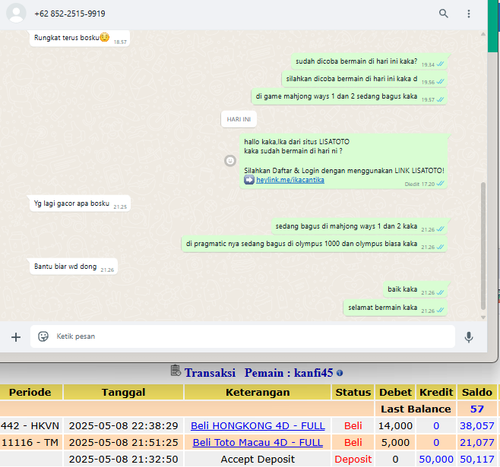Click the chat vertical scrollbar thumb

tap(483, 246)
